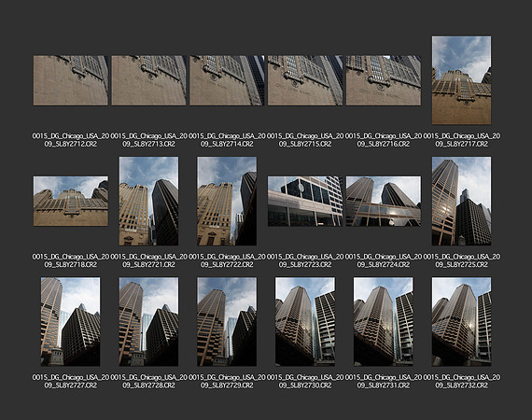This screenshot has height=420, width=532.
Task: Select portrait thumbnail of image 5L8Y2717
Action: pyautogui.click(x=461, y=80)
